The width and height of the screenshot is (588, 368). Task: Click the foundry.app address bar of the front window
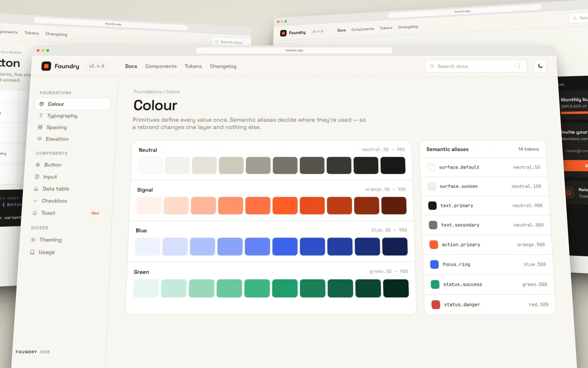coord(294,50)
